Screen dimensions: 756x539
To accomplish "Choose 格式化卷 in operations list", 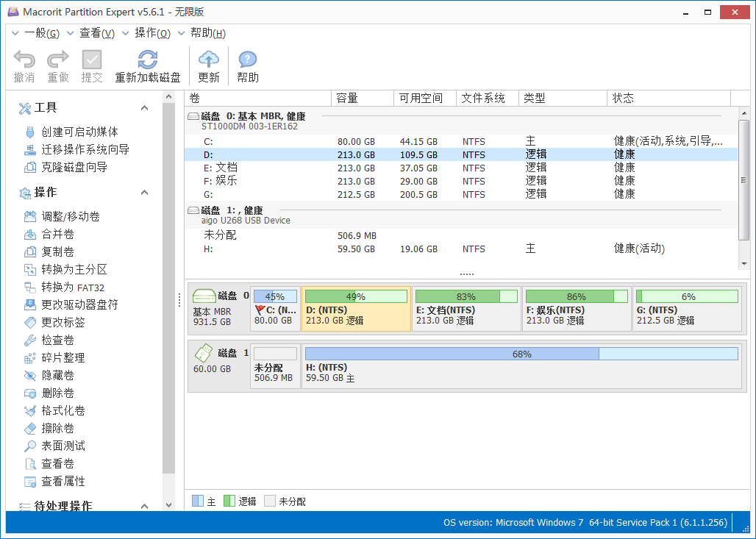I will (x=63, y=411).
